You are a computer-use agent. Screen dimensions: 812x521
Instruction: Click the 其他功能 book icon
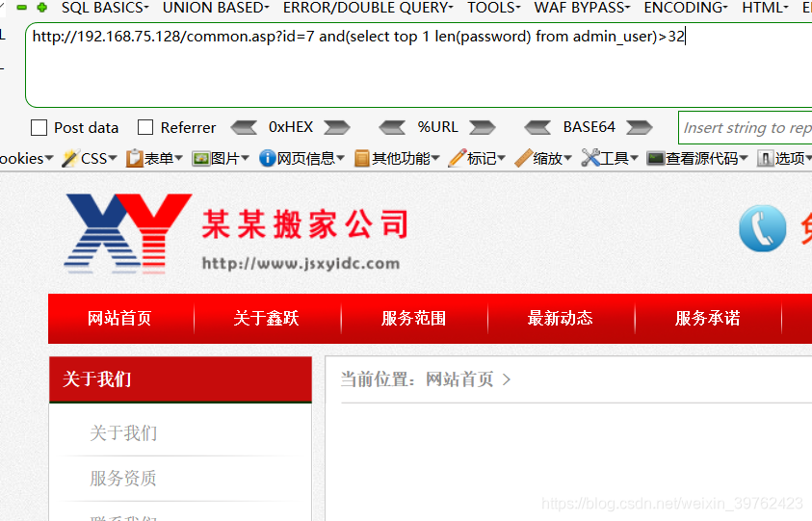pos(362,158)
